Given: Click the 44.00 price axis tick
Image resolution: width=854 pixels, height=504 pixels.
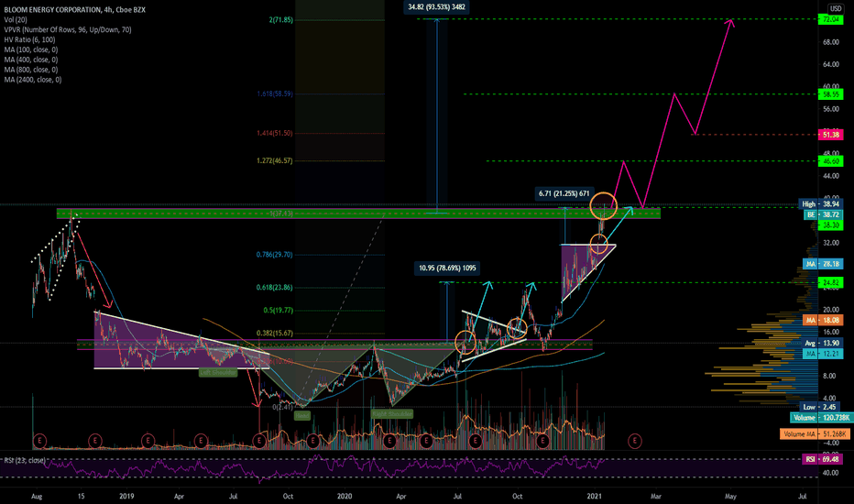Looking at the screenshot, I should 830,176.
